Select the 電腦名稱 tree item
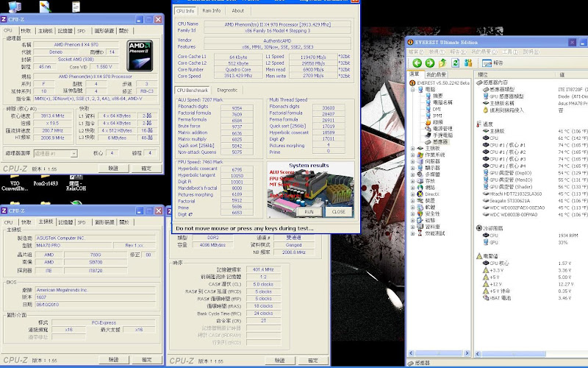Viewport: 588px width, 368px height. coord(439,102)
